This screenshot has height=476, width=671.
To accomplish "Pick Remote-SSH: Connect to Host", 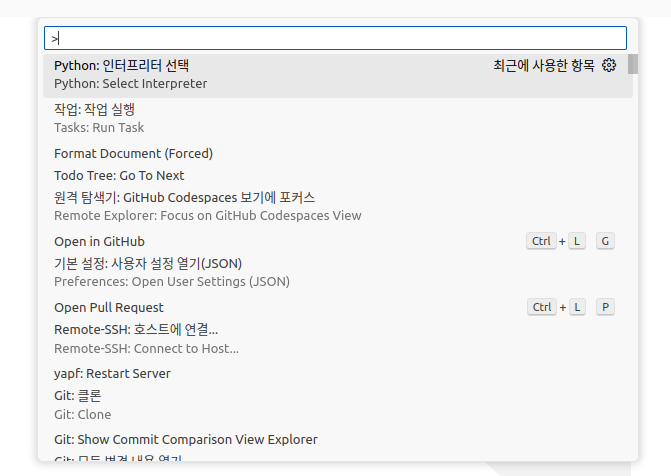I will point(146,338).
